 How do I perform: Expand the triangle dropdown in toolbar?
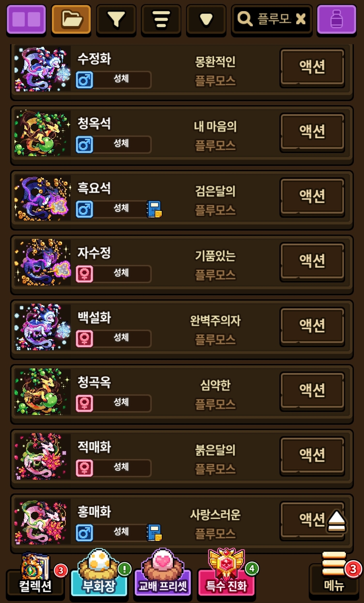coord(206,19)
